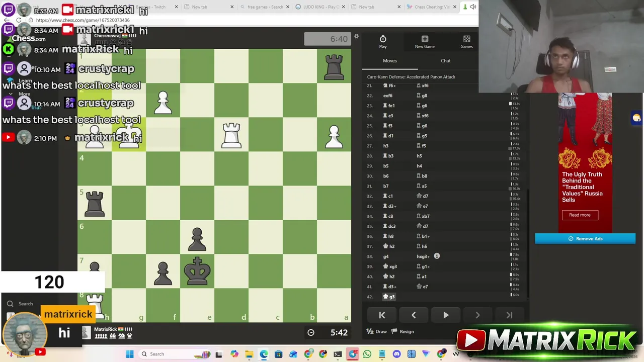Close the free games Search tab
644x362 pixels.
tap(288, 7)
